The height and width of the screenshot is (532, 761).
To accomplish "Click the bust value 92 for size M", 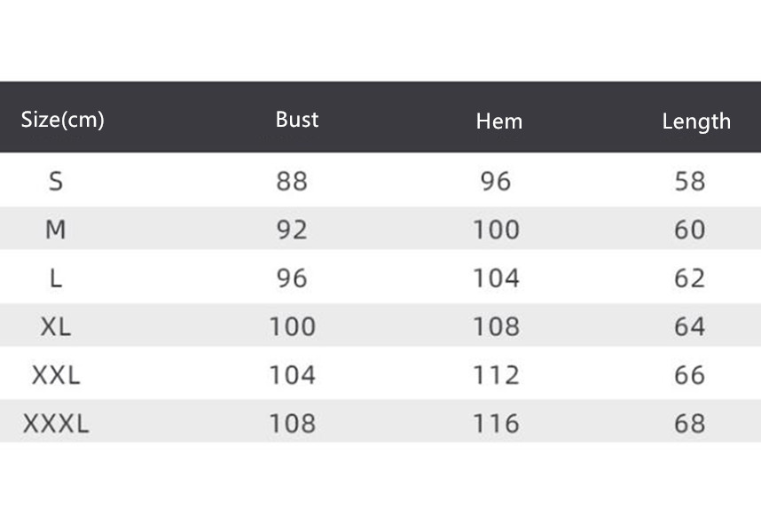I will [292, 231].
